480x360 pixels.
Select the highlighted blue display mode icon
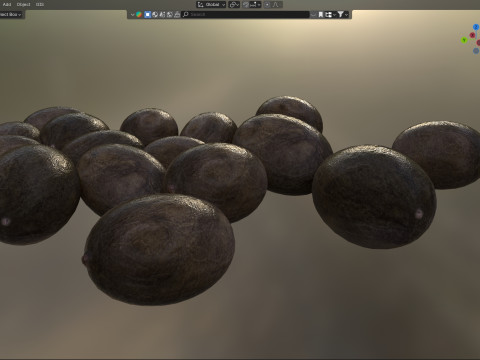[x=147, y=15]
